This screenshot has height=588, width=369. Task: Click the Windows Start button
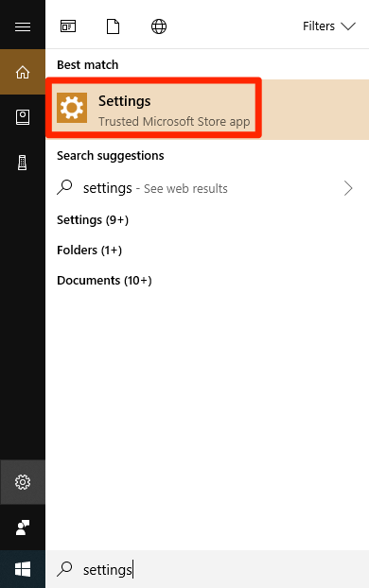pos(23,569)
